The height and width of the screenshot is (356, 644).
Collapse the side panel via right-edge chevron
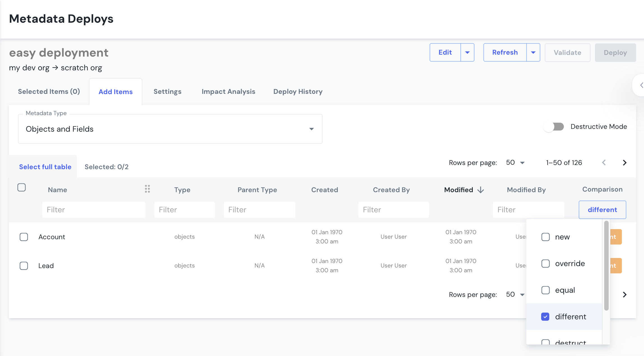coord(641,86)
